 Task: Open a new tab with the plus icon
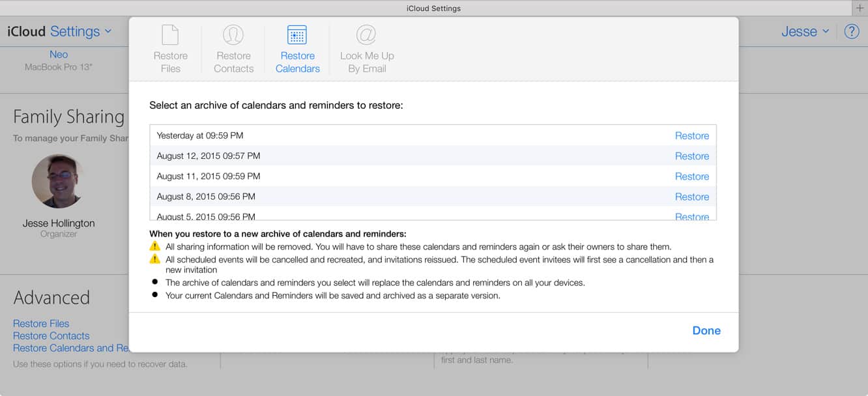pyautogui.click(x=860, y=8)
